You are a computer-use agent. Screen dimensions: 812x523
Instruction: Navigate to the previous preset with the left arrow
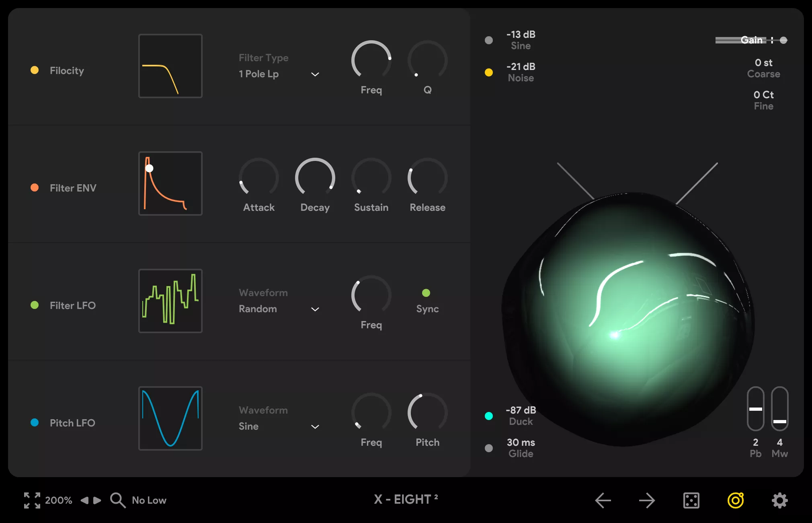pyautogui.click(x=603, y=500)
